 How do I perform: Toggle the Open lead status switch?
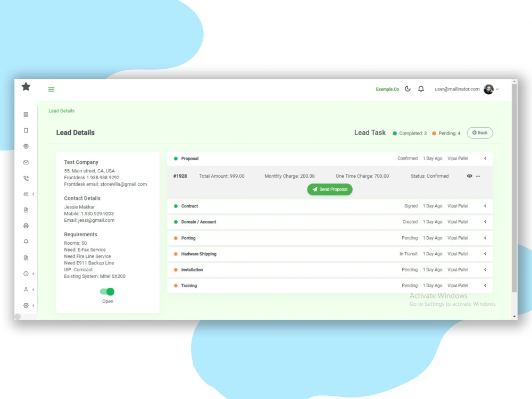click(107, 292)
